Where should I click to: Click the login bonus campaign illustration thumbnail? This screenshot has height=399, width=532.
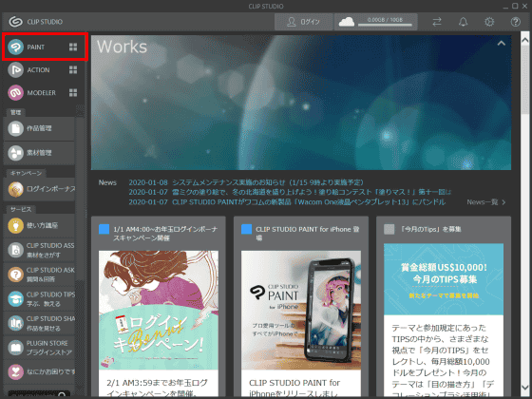(159, 310)
